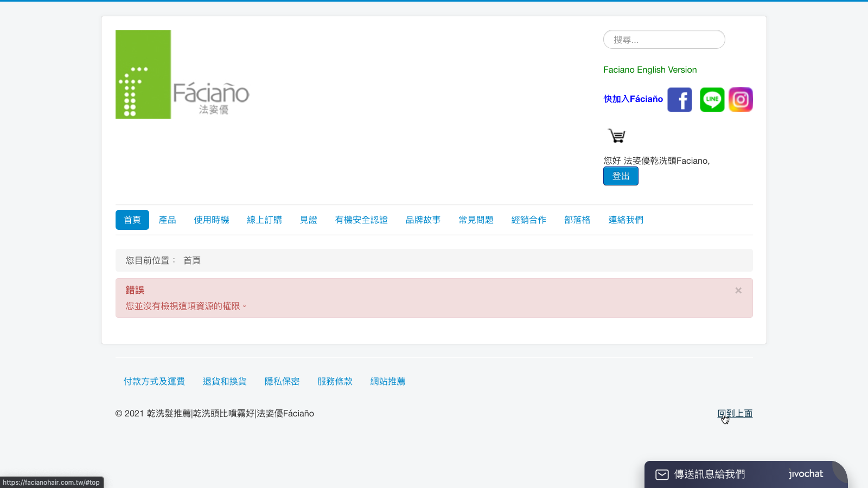Viewport: 868px width, 488px height.
Task: Open the 產品 menu item
Action: pyautogui.click(x=167, y=220)
